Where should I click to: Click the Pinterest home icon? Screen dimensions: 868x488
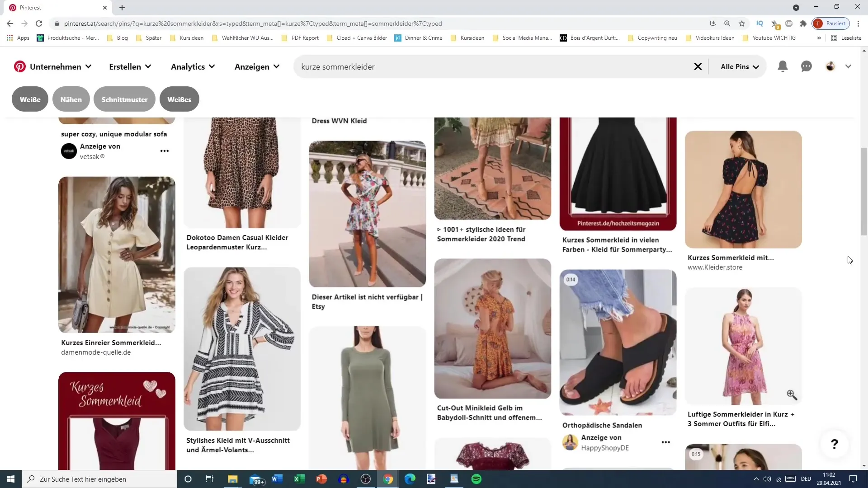point(20,66)
